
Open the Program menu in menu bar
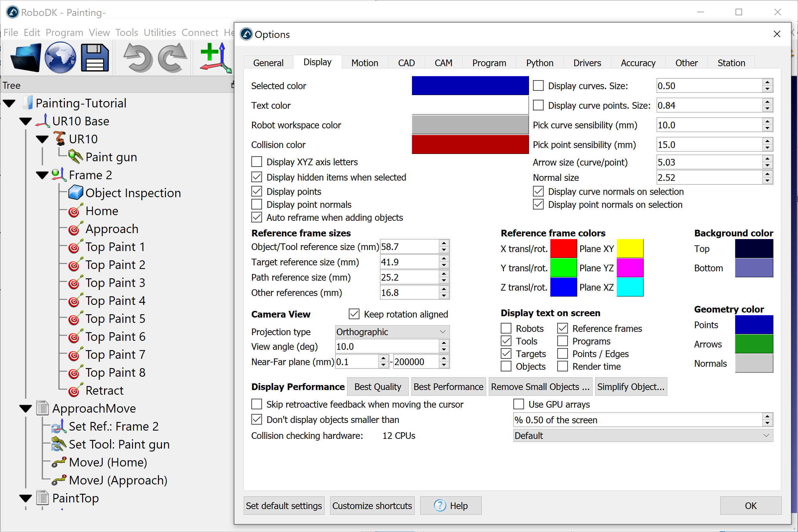point(64,33)
